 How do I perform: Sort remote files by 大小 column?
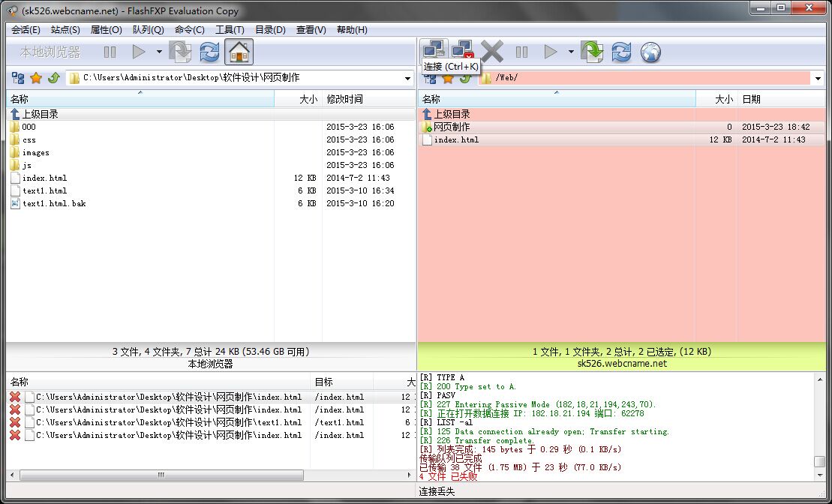(716, 99)
